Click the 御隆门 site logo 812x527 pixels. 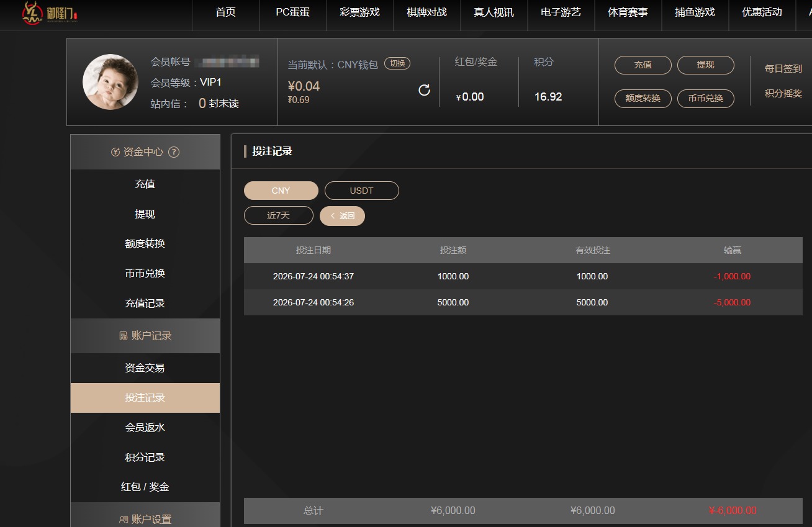click(x=50, y=13)
